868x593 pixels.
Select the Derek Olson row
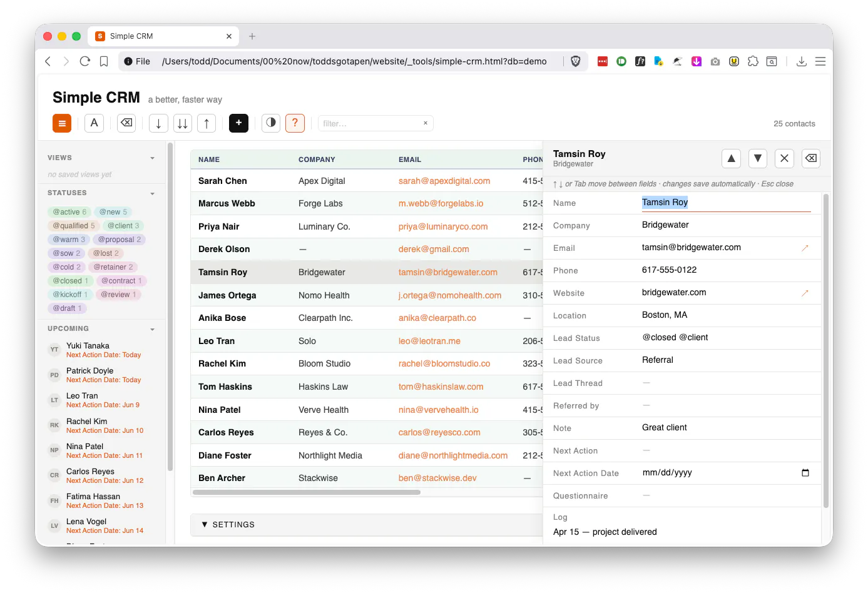[367, 249]
